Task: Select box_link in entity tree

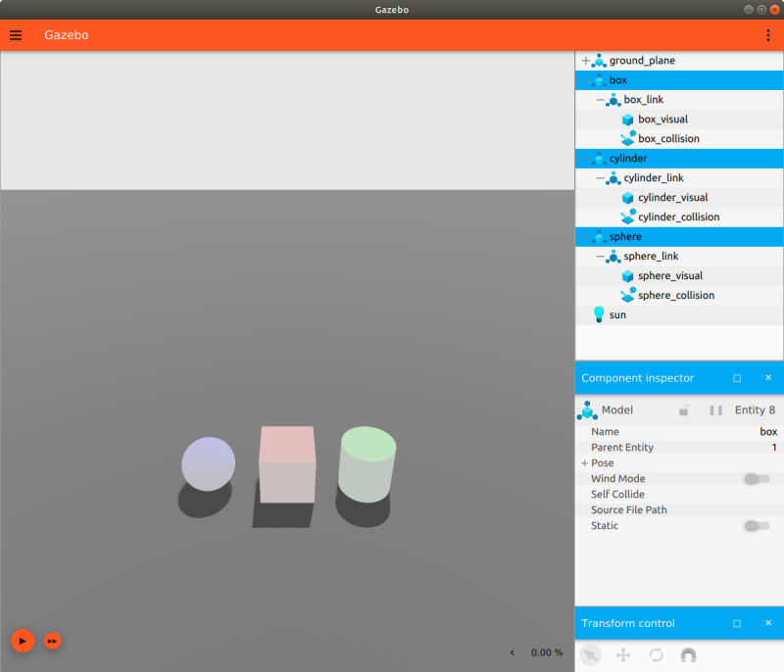Action: (x=679, y=100)
